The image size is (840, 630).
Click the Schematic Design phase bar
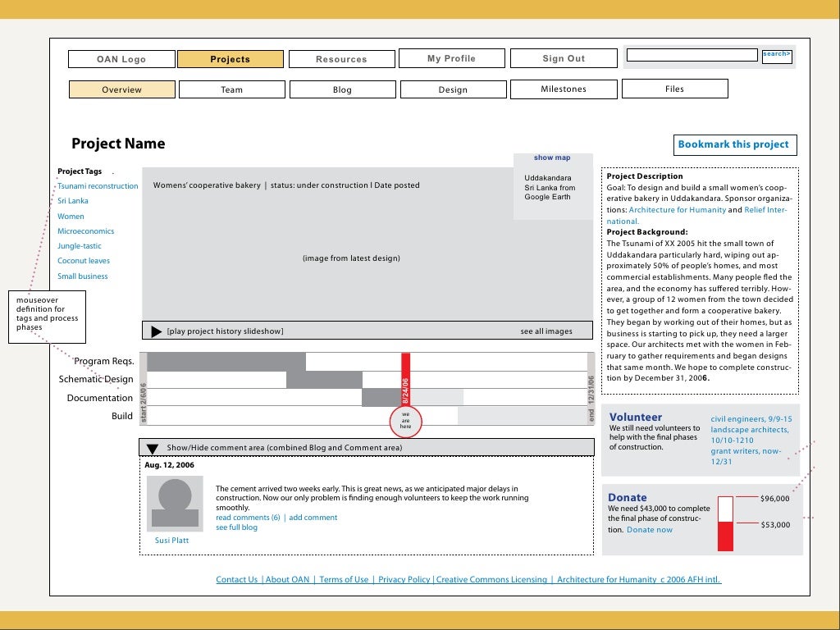click(324, 380)
